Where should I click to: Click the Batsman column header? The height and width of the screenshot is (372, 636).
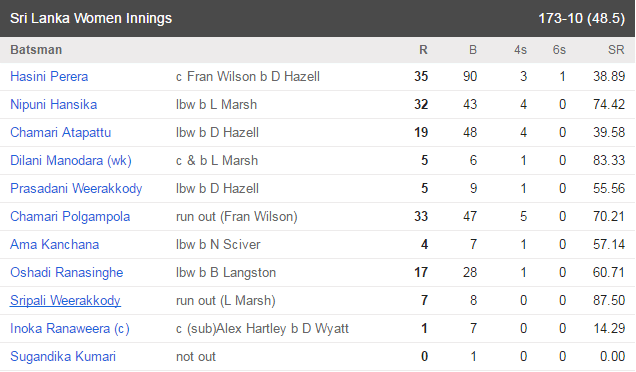[36, 49]
